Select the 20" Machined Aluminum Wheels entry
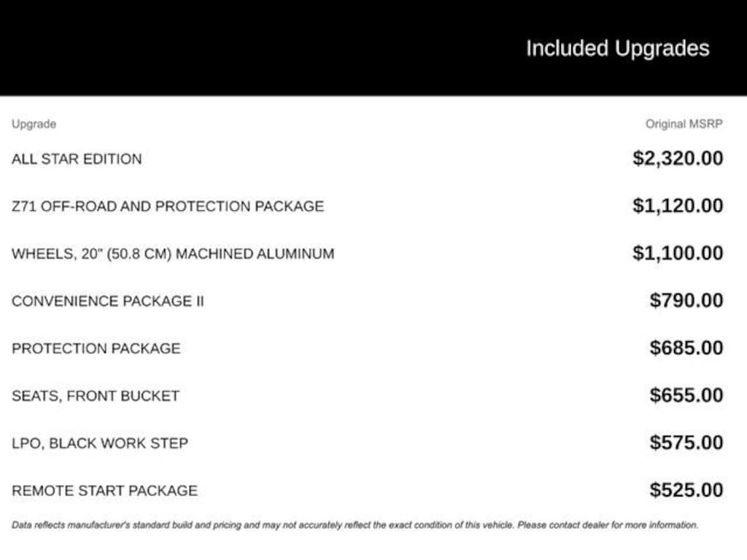The width and height of the screenshot is (747, 560). 173,254
